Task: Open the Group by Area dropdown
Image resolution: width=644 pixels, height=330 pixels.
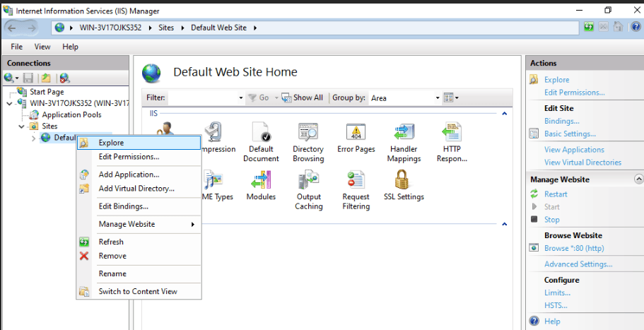Action: [x=438, y=98]
